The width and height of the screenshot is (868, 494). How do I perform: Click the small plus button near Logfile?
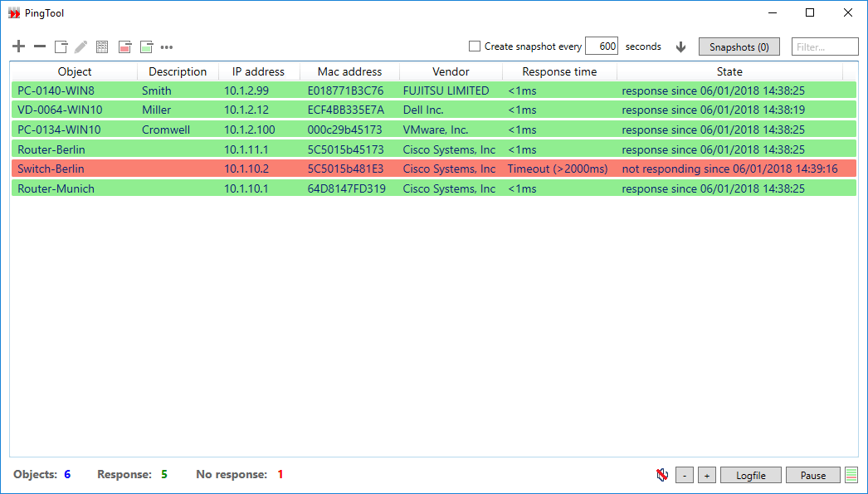[x=706, y=475]
